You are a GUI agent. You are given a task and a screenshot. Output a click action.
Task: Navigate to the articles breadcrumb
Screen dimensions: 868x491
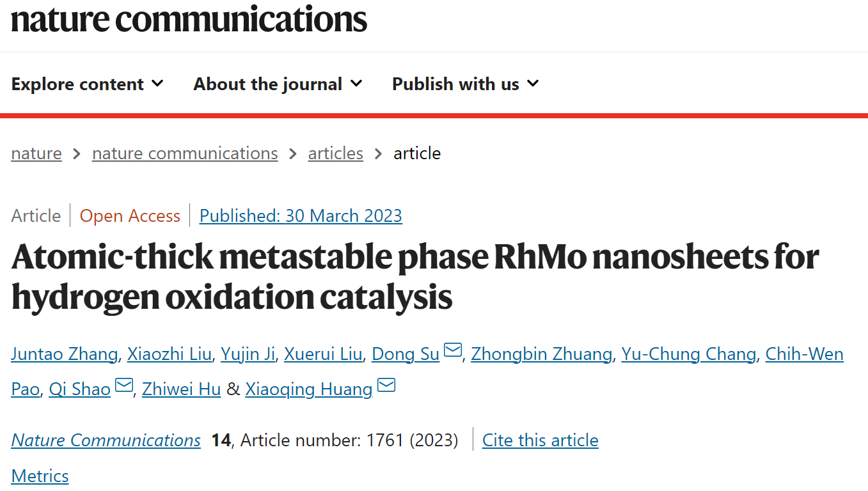pos(335,153)
